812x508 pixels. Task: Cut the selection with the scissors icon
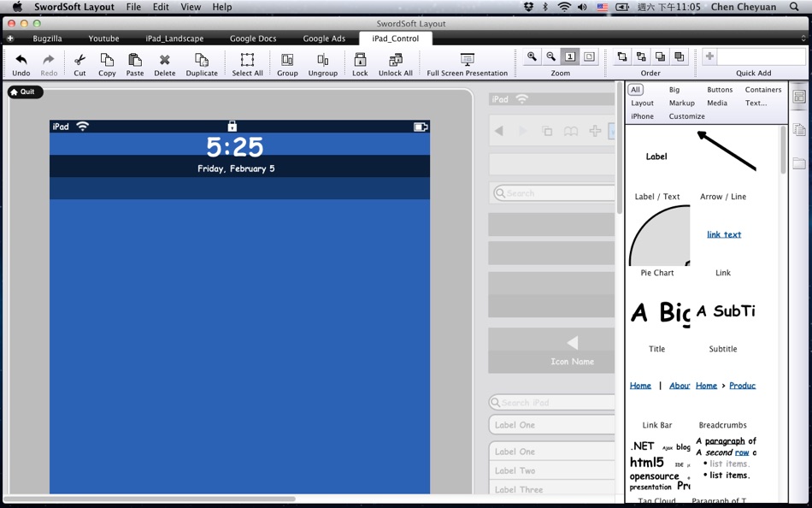[x=79, y=60]
